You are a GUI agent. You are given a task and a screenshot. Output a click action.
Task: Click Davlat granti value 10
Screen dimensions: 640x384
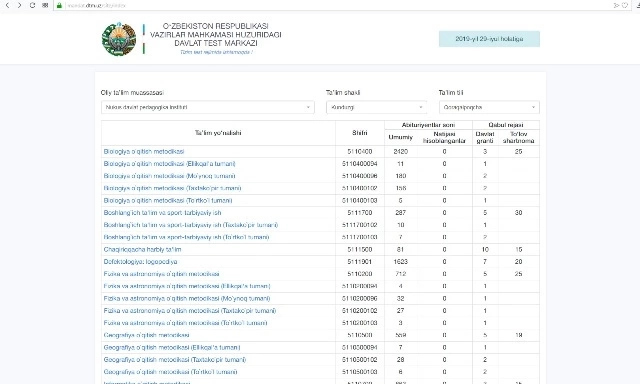(485, 249)
